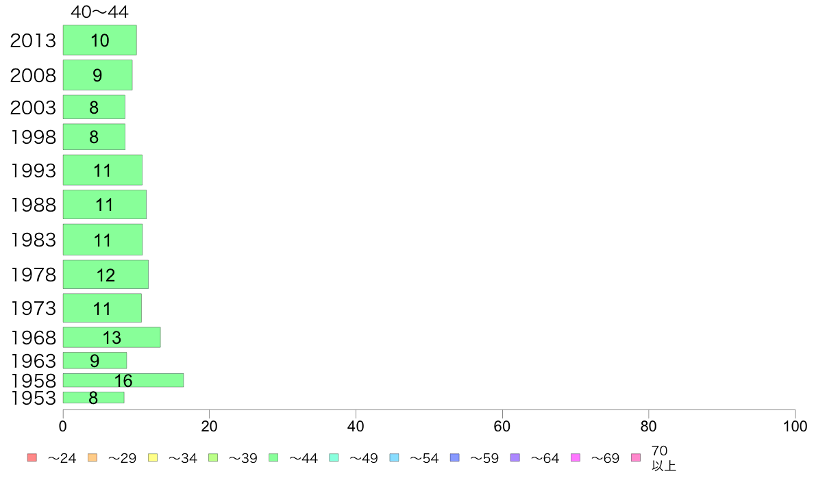
Task: Select the 1988 year label
Action: [x=33, y=205]
